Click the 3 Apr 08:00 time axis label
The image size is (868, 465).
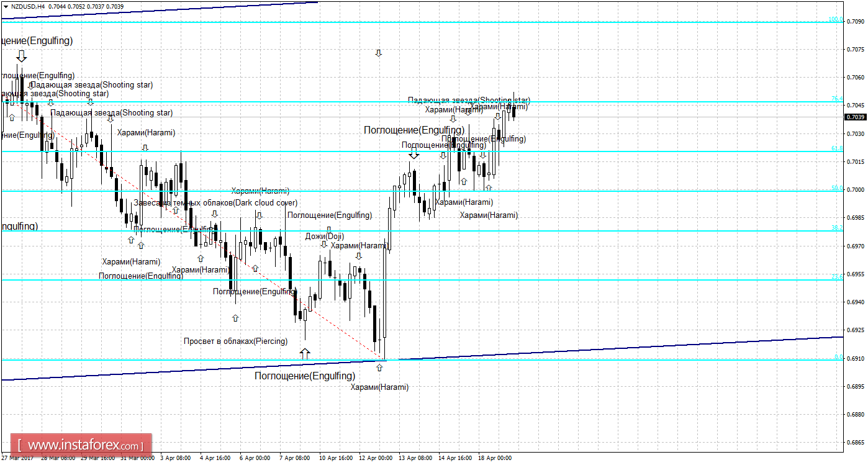pyautogui.click(x=176, y=458)
